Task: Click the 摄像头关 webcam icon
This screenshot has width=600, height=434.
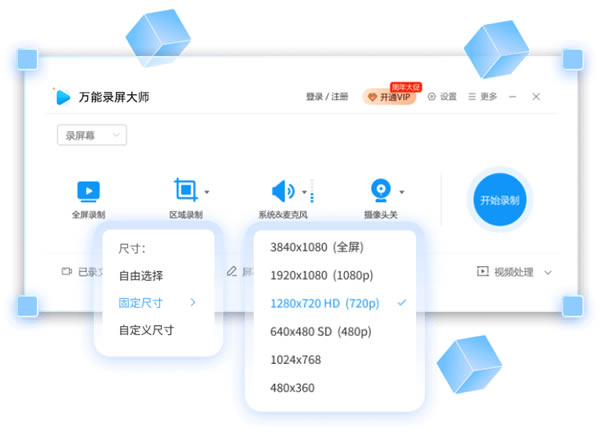Action: [381, 191]
